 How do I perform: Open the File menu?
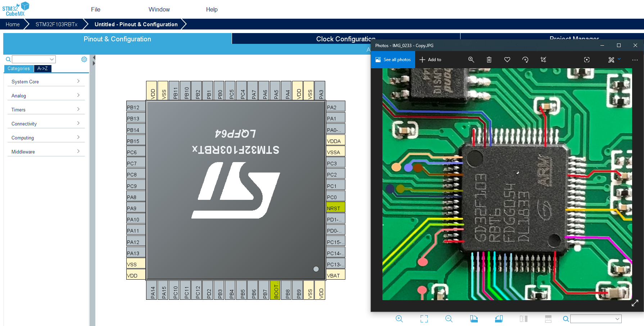[x=96, y=9]
